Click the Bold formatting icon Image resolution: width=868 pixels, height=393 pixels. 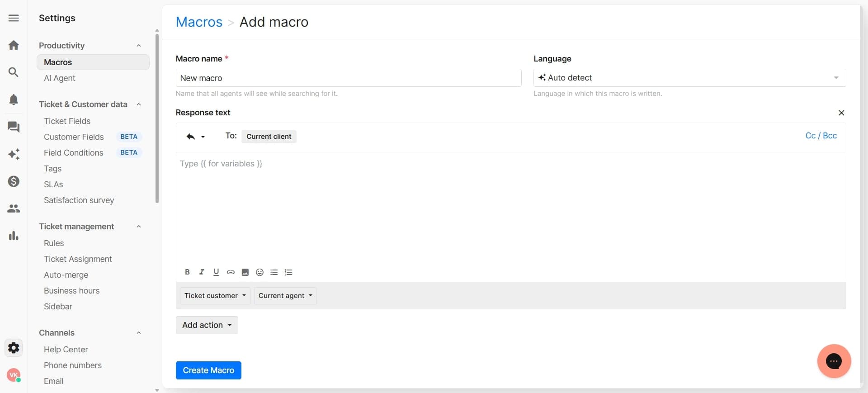pos(187,272)
